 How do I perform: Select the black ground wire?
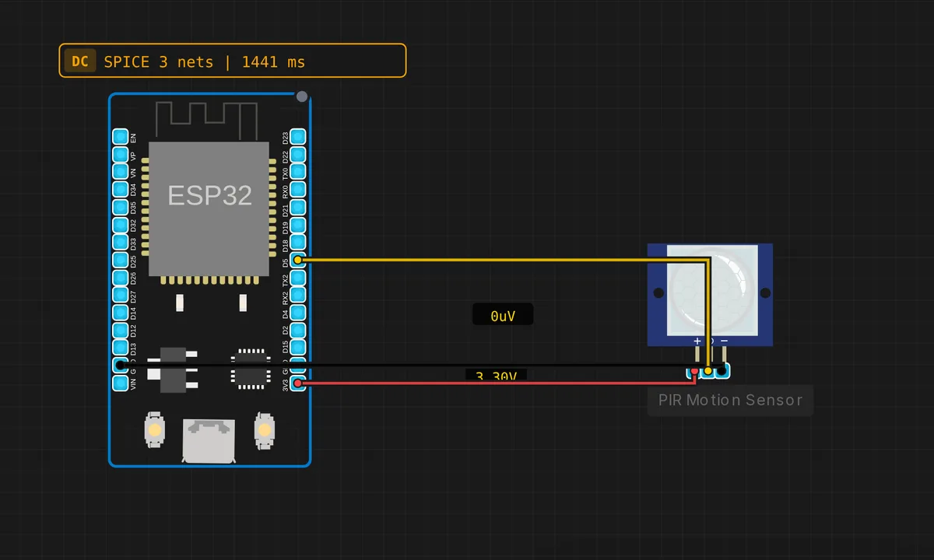(420, 365)
